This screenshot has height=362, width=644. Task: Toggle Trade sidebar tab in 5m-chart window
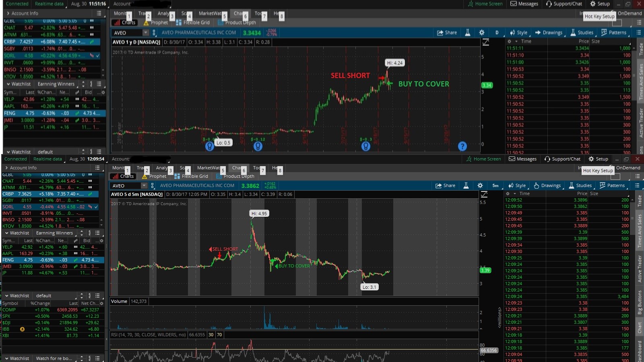click(x=639, y=201)
